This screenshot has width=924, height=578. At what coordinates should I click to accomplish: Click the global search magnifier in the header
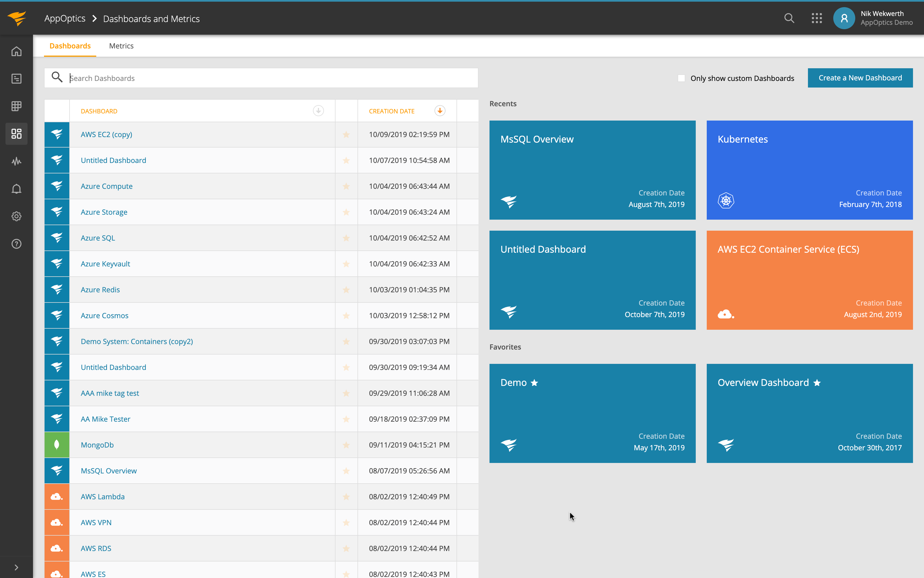click(789, 18)
